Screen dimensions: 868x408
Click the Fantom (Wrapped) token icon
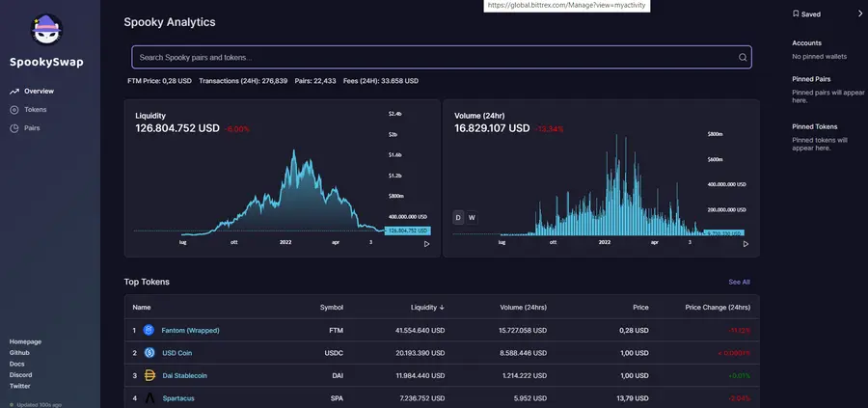[x=149, y=330]
